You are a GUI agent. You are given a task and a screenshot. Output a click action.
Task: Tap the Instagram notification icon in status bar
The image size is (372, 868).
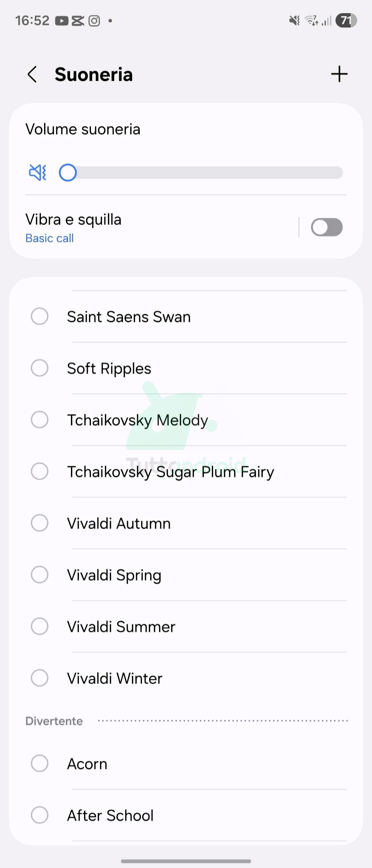(x=94, y=21)
